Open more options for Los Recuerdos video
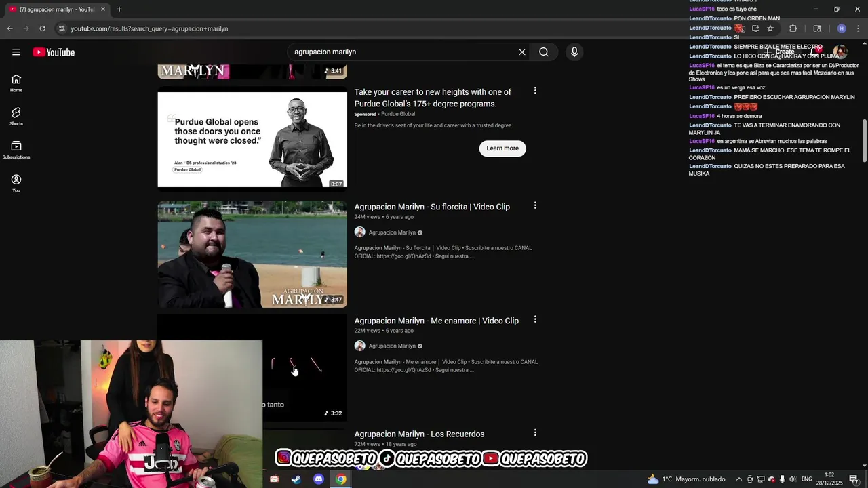 [535, 432]
